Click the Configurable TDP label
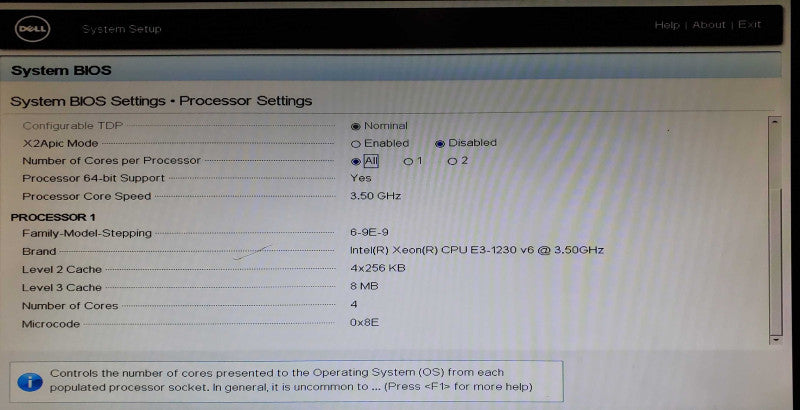The image size is (800, 410). point(72,125)
